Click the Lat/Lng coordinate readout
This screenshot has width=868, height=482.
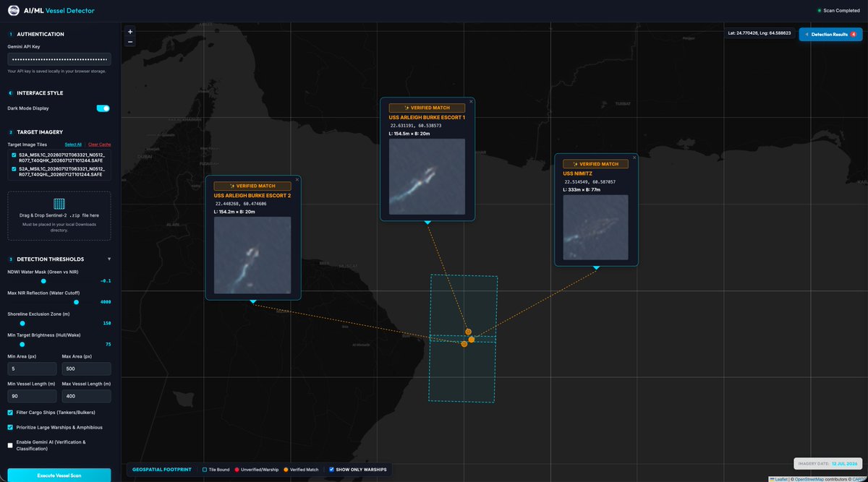(x=760, y=33)
